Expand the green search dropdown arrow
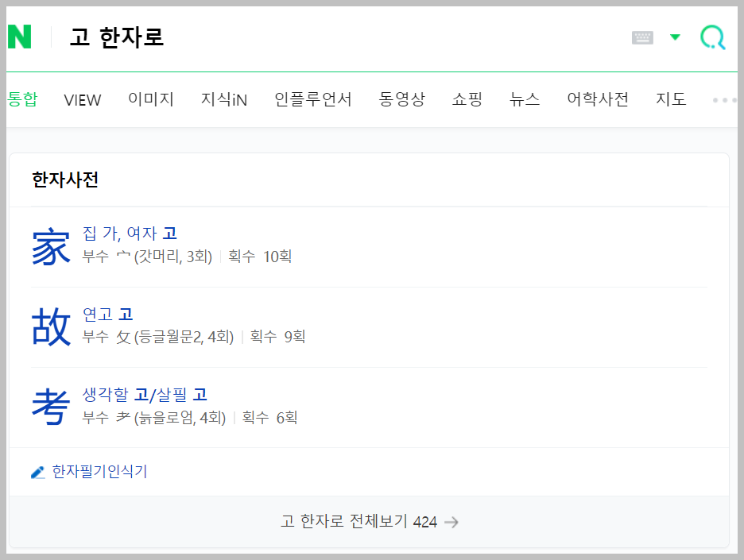Image resolution: width=744 pixels, height=560 pixels. [x=675, y=37]
